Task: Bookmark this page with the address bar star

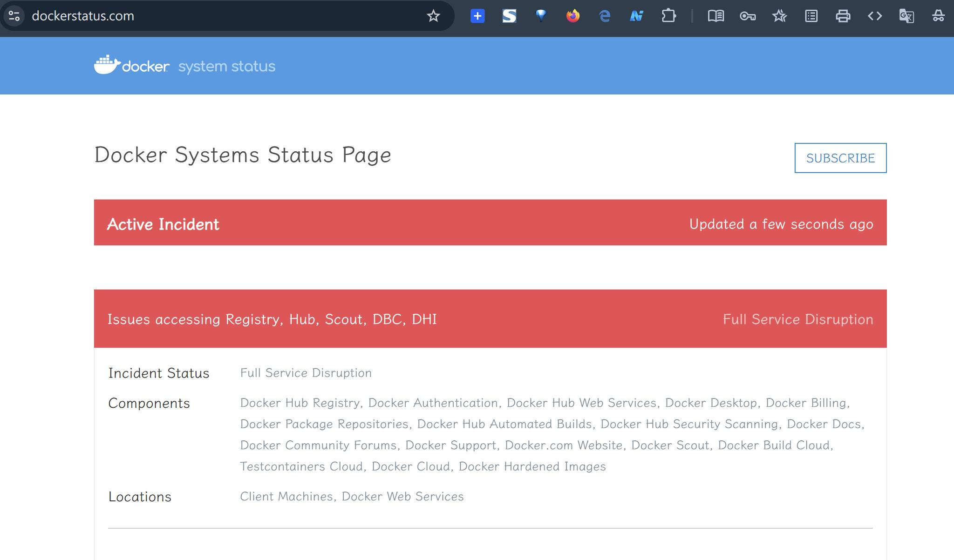Action: (x=433, y=16)
